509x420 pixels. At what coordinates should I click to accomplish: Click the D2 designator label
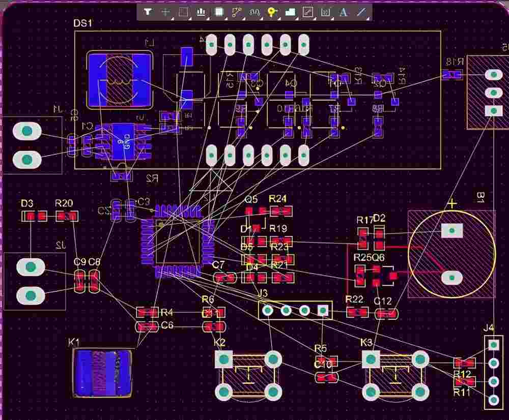point(379,218)
